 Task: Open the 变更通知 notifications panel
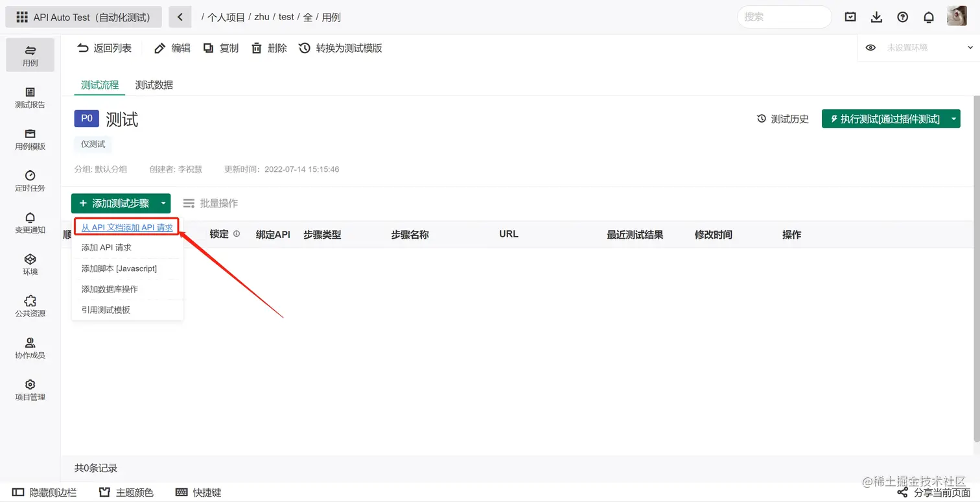click(x=30, y=224)
